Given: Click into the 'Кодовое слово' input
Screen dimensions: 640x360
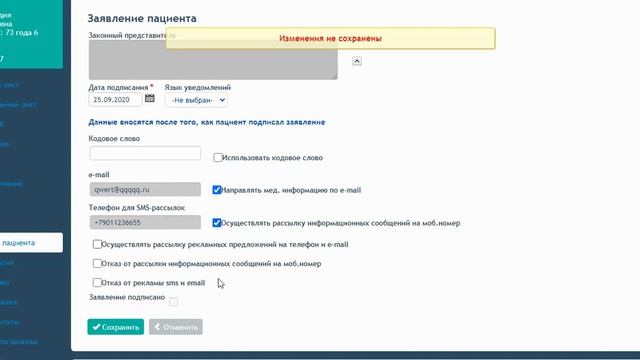Looking at the screenshot, I should coord(145,153).
